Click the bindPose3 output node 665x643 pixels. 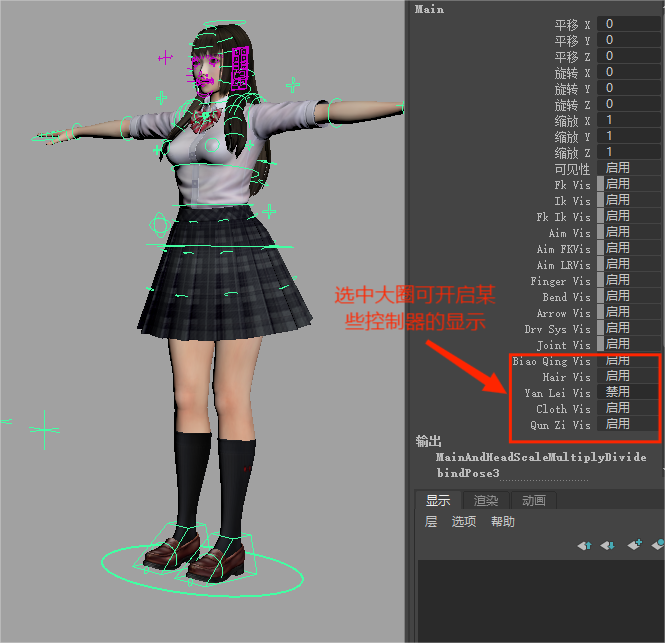point(468,472)
